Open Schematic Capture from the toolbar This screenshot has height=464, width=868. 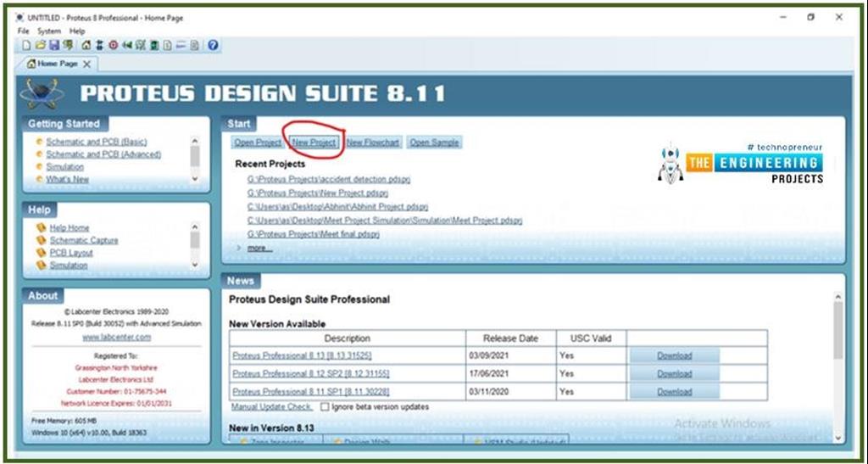click(100, 45)
